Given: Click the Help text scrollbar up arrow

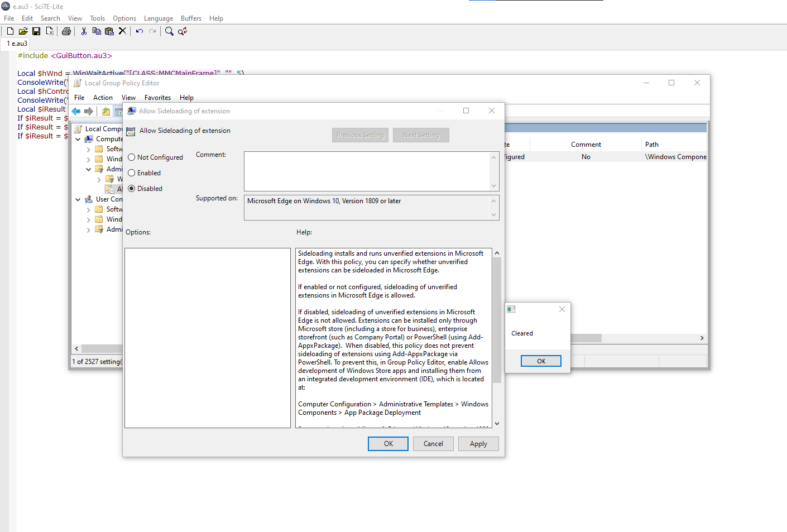Looking at the screenshot, I should click(497, 253).
